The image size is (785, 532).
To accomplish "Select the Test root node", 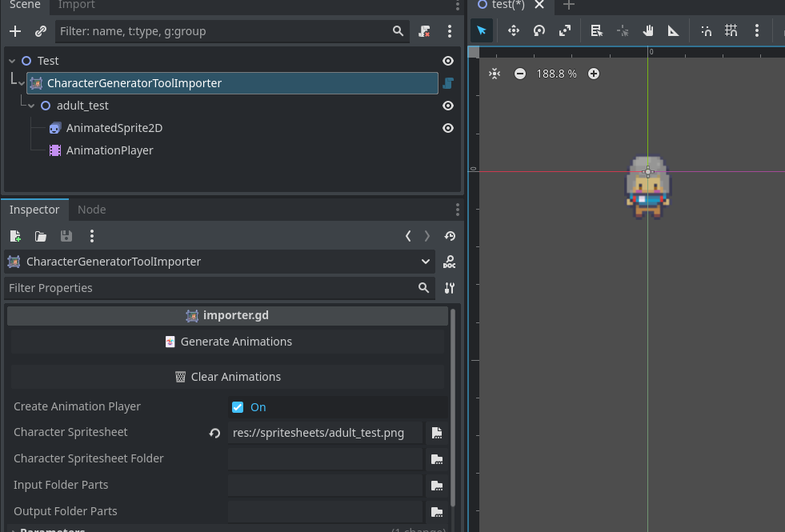I will pyautogui.click(x=48, y=61).
